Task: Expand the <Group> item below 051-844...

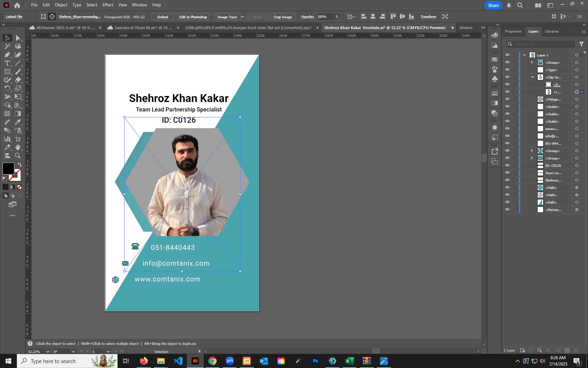Action: (x=532, y=151)
